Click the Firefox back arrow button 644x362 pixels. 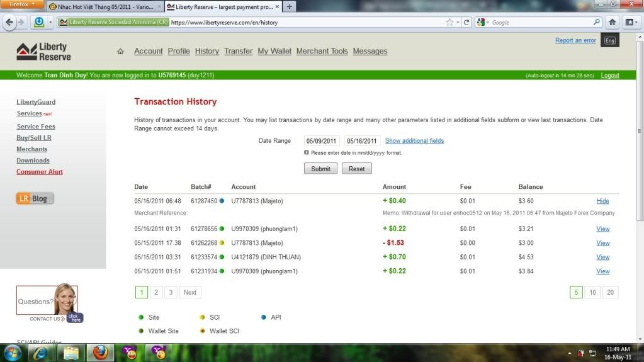(10, 22)
